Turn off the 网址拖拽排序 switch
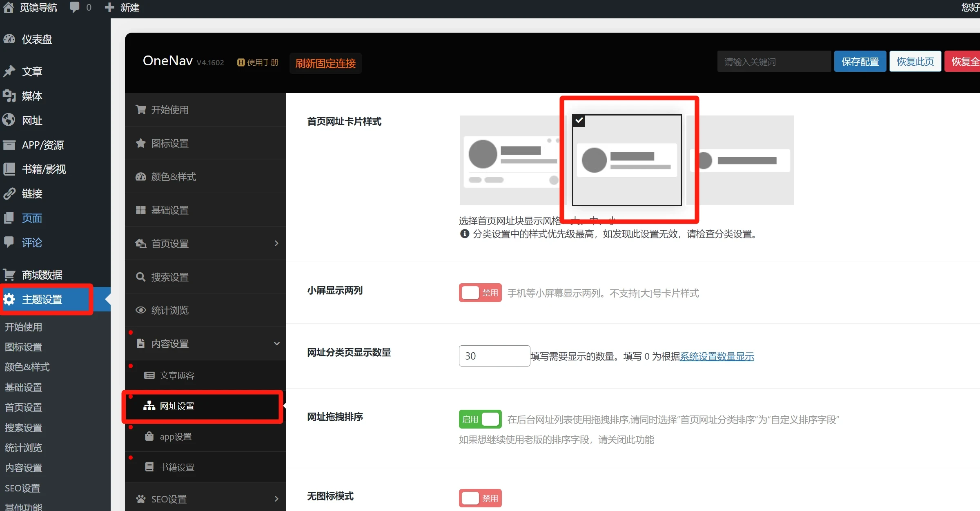Viewport: 980px width, 511px height. click(x=480, y=419)
